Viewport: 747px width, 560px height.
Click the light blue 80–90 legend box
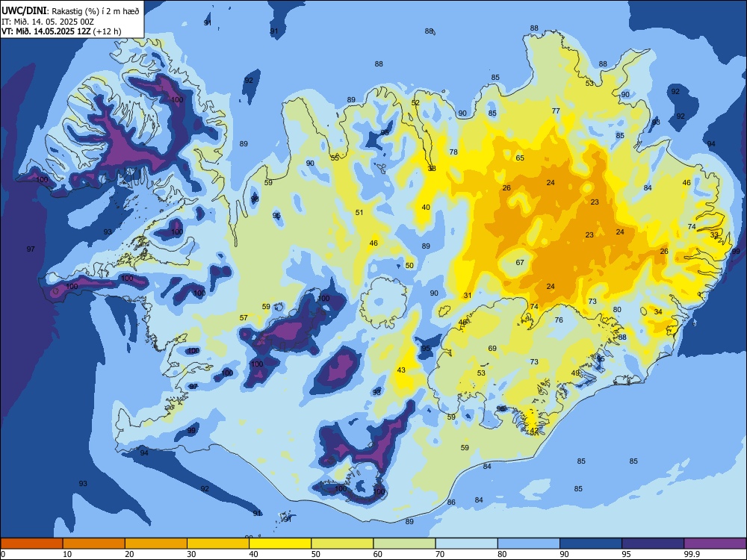pyautogui.click(x=529, y=544)
